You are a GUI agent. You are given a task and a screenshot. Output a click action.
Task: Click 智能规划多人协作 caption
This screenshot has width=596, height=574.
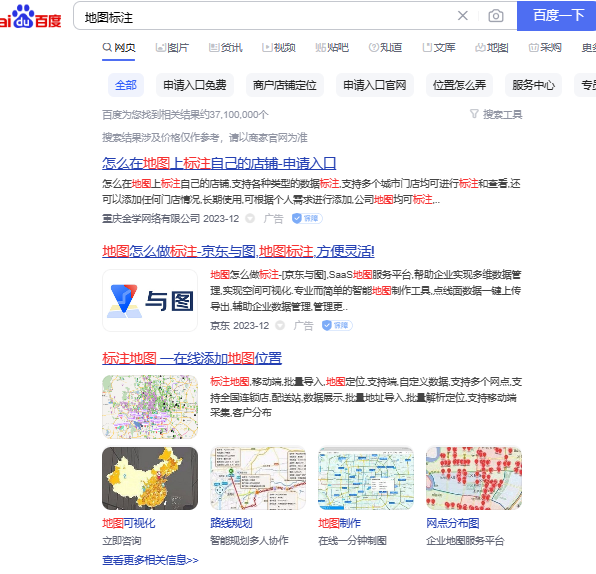[249, 541]
